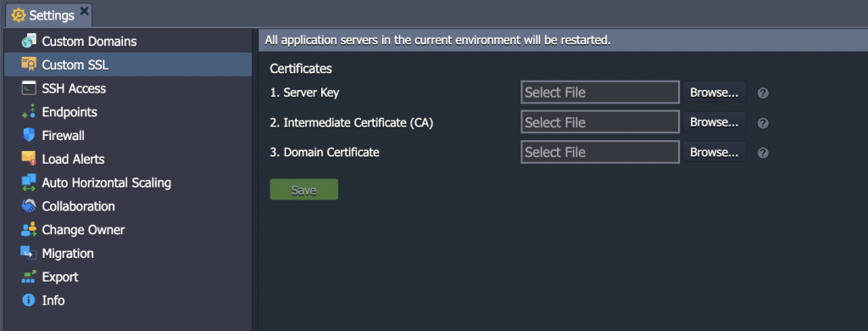Open Custom Domains globe icon
The image size is (868, 331).
click(29, 41)
